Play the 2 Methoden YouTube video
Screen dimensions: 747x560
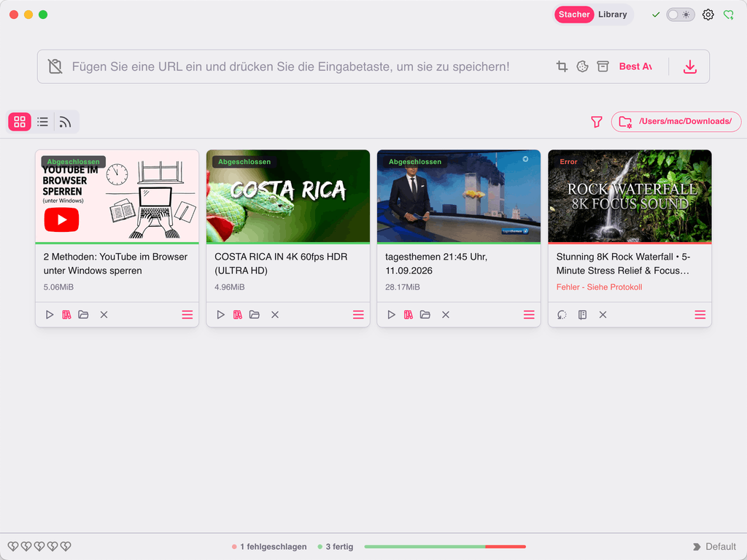[50, 315]
